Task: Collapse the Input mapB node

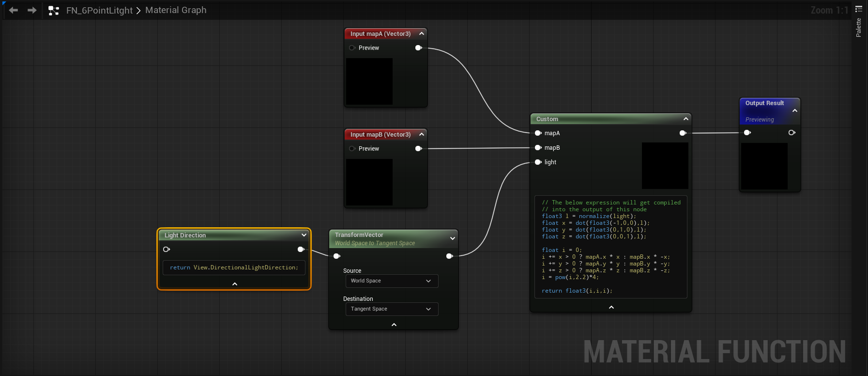Action: pos(422,134)
